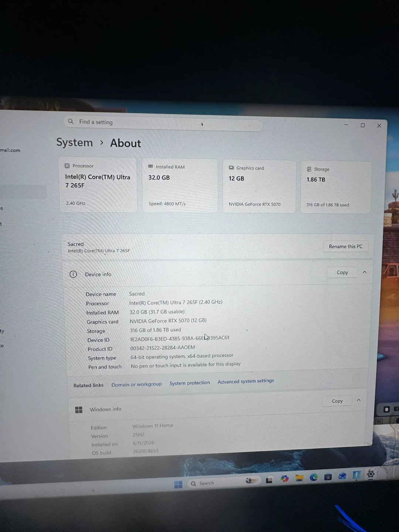Copy the Windows info details
Viewport: 399px width, 532px height.
click(x=337, y=401)
